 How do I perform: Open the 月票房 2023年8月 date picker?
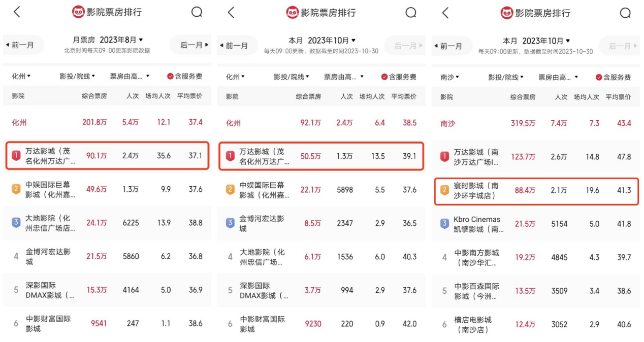click(108, 40)
